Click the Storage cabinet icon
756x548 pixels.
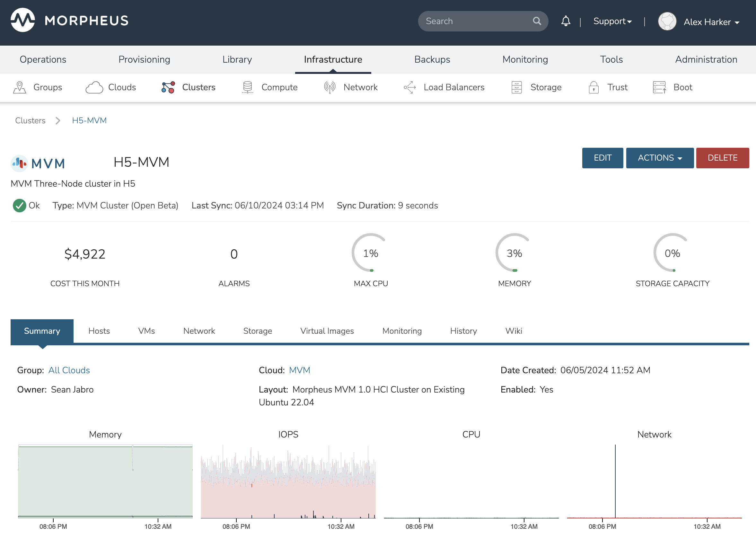pos(516,87)
